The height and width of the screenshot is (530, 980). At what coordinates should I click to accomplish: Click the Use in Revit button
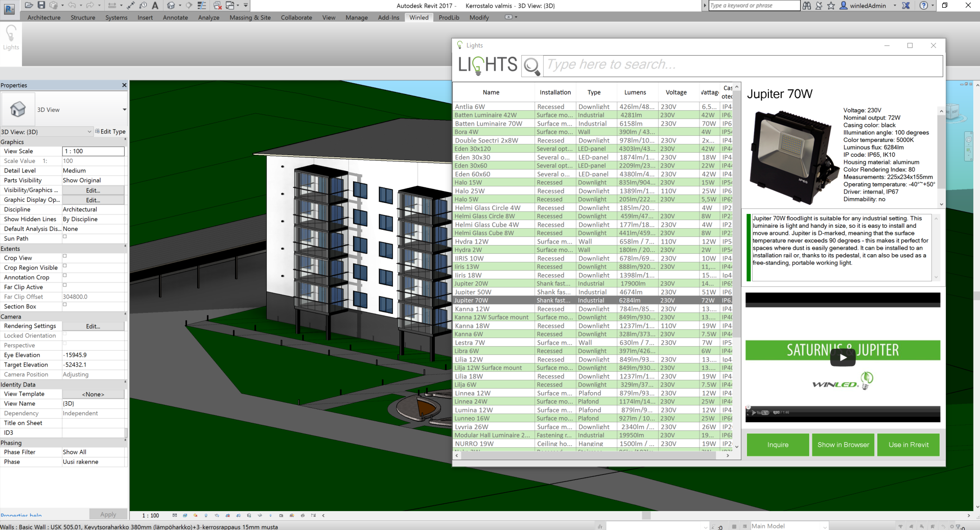coord(908,445)
